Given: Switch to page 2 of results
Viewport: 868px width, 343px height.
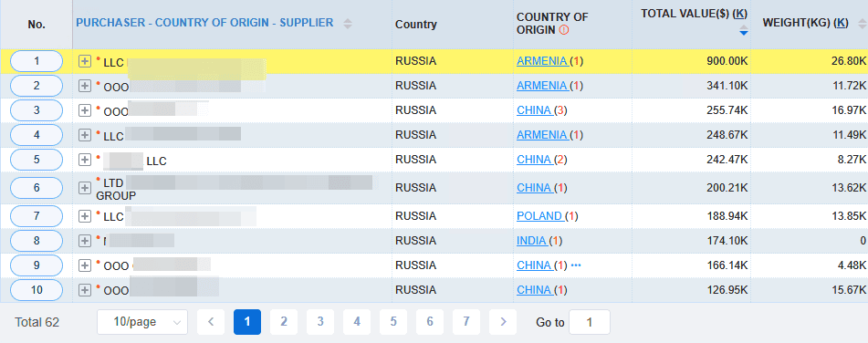Looking at the screenshot, I should pyautogui.click(x=284, y=322).
